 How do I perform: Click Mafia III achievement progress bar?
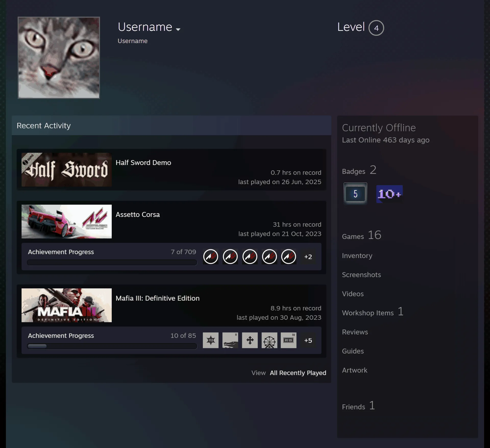tap(112, 346)
